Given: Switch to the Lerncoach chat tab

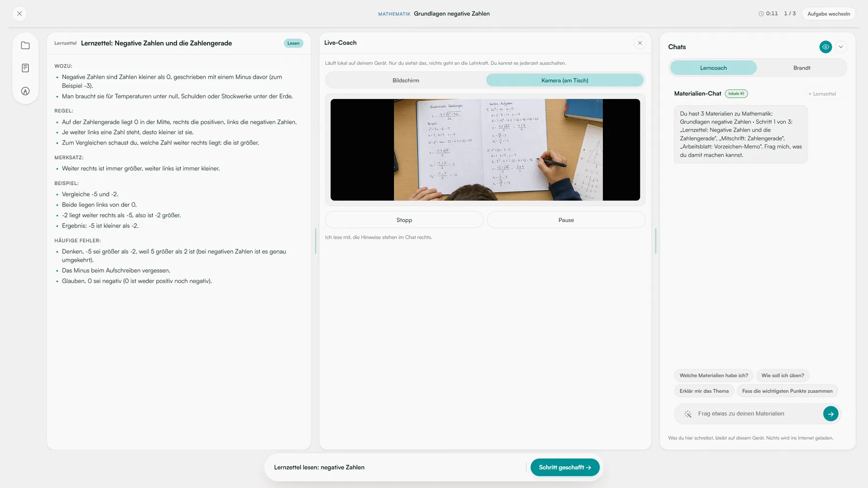Looking at the screenshot, I should coord(713,68).
